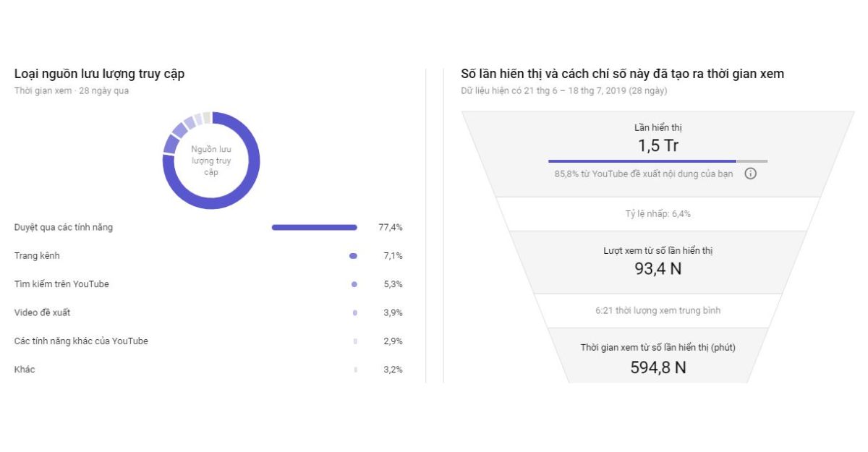Select the 'Video đề xuất' traffic source
Screen dimensions: 868x452
(x=208, y=312)
